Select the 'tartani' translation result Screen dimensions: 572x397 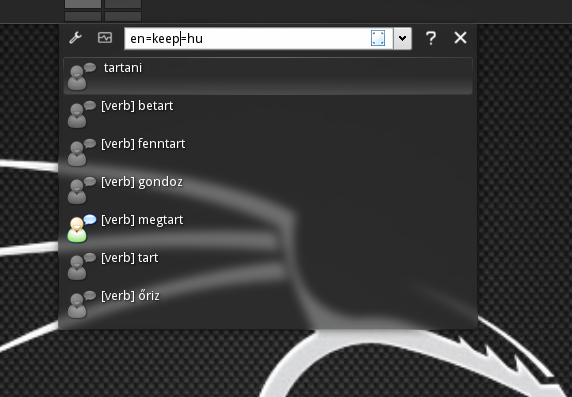click(x=268, y=76)
